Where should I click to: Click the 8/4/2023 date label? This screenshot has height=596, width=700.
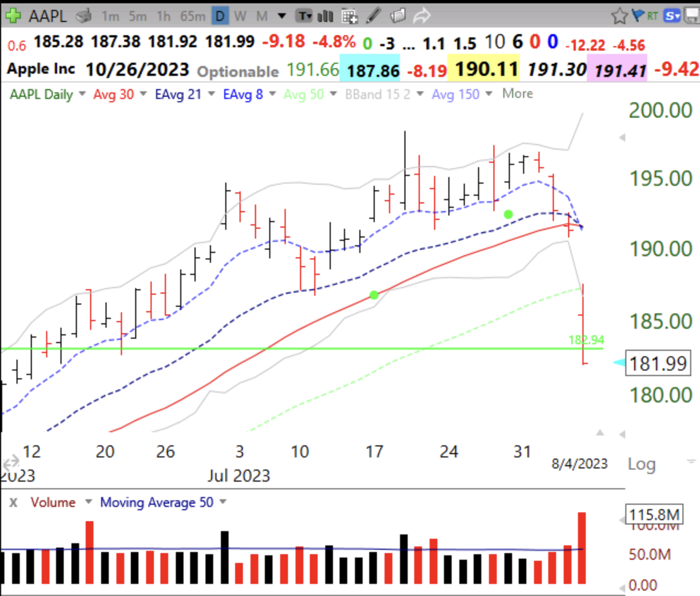pyautogui.click(x=580, y=464)
